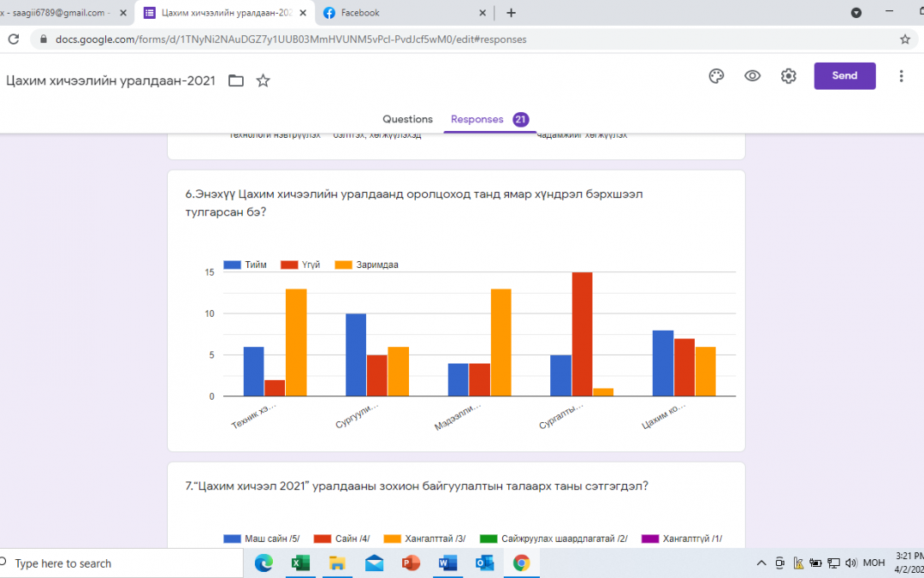924x578 pixels.
Task: Click the address bar URL
Action: pos(291,39)
